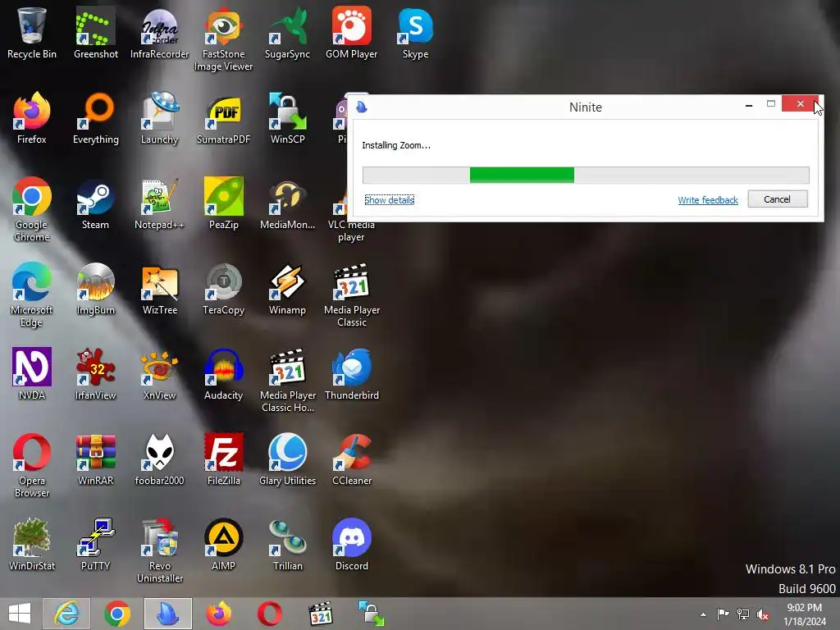The width and height of the screenshot is (840, 630).
Task: Click the Ninite title bar app icon
Action: pyautogui.click(x=362, y=107)
